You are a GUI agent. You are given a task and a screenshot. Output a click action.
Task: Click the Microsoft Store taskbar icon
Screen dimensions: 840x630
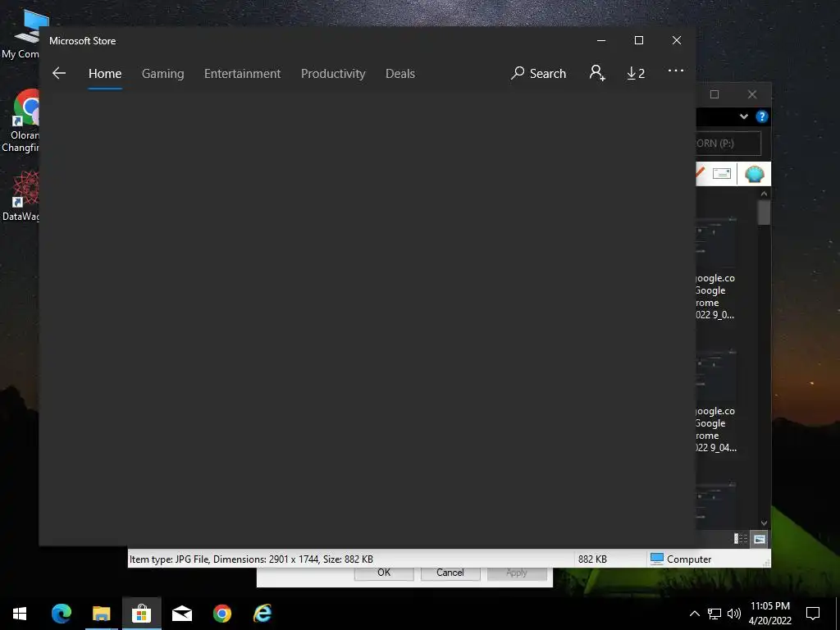[141, 614]
